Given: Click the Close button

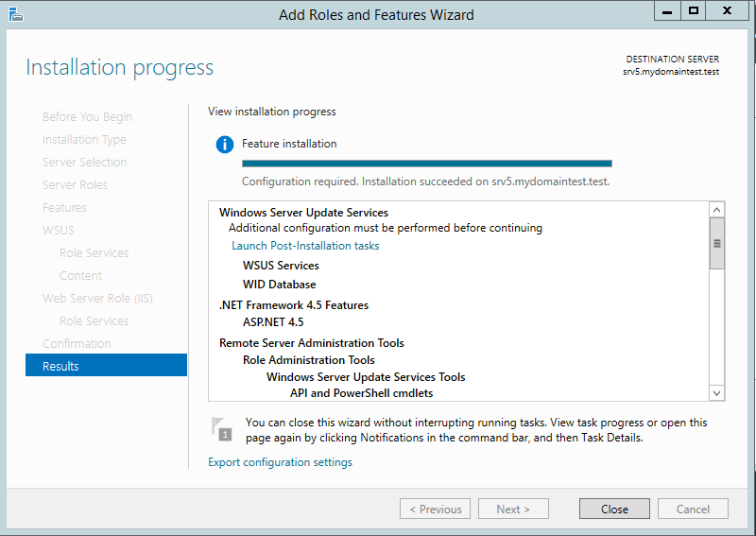Looking at the screenshot, I should point(614,509).
